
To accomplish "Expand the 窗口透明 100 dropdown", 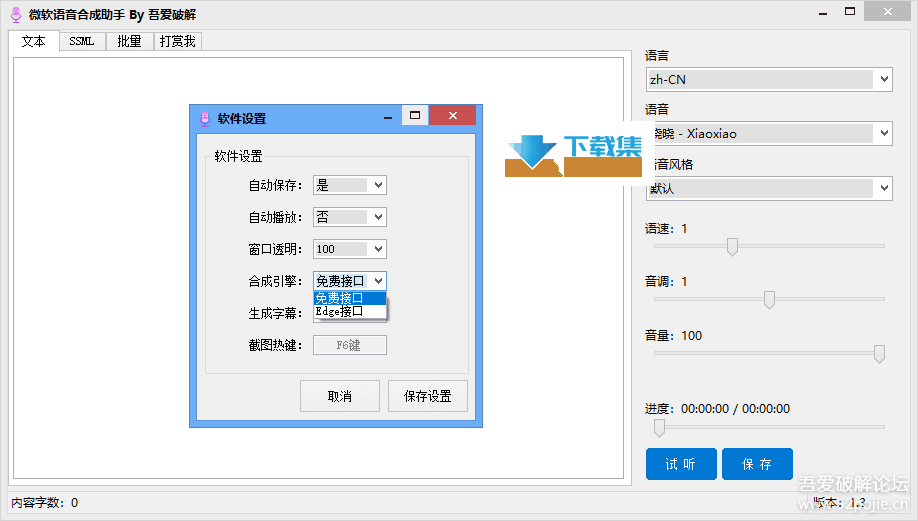I will 350,249.
